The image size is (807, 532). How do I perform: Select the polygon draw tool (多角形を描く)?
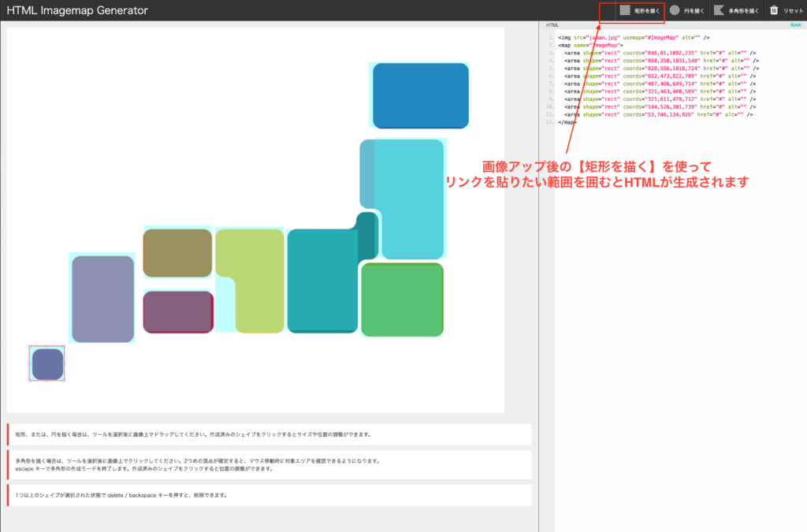click(x=736, y=11)
